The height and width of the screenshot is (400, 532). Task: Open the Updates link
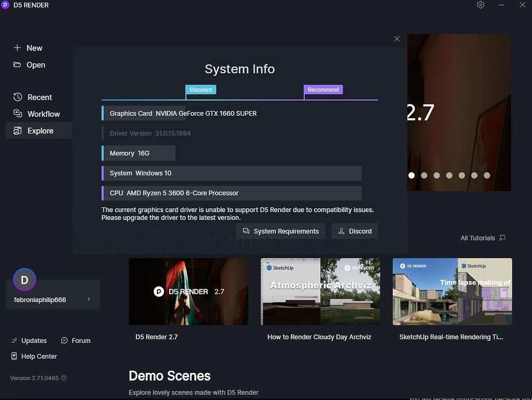point(29,340)
